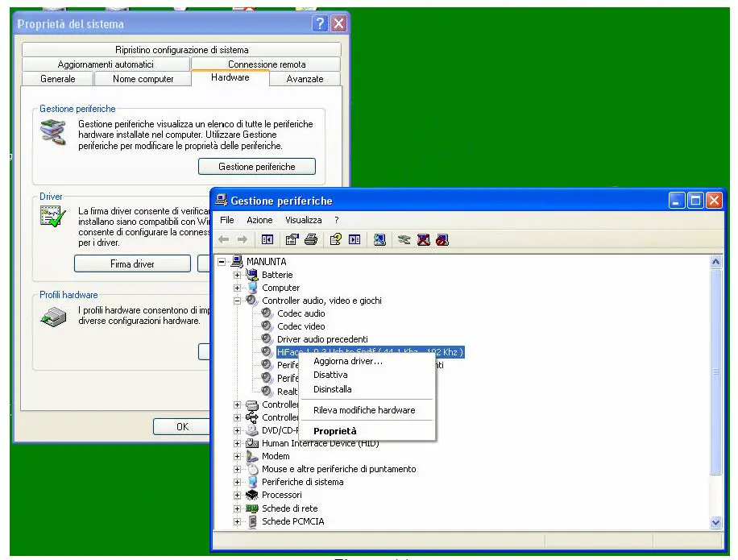The width and height of the screenshot is (738, 560).
Task: Expand the Periferiche di sistema node
Action: pyautogui.click(x=237, y=482)
